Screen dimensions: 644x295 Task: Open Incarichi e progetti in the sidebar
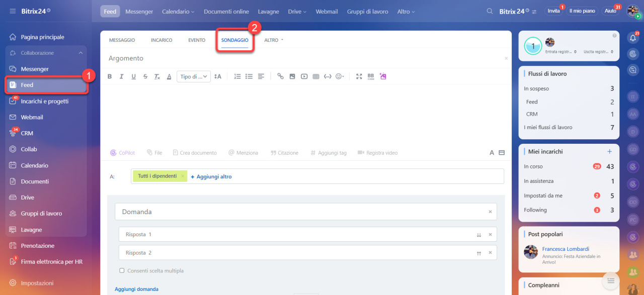pyautogui.click(x=44, y=101)
